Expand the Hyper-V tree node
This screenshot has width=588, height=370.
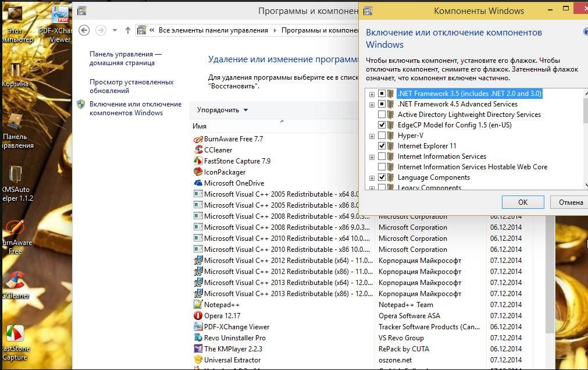372,136
